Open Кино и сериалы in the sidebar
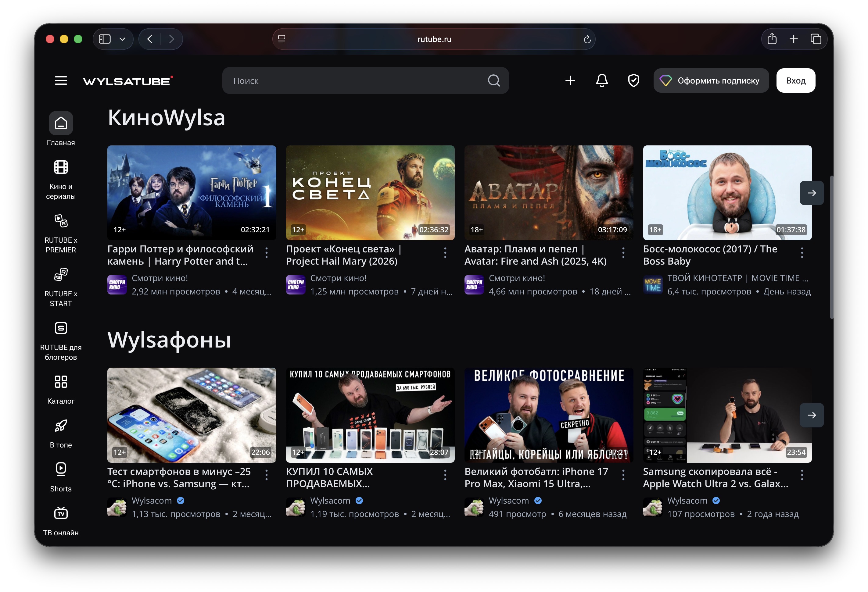 [x=61, y=180]
